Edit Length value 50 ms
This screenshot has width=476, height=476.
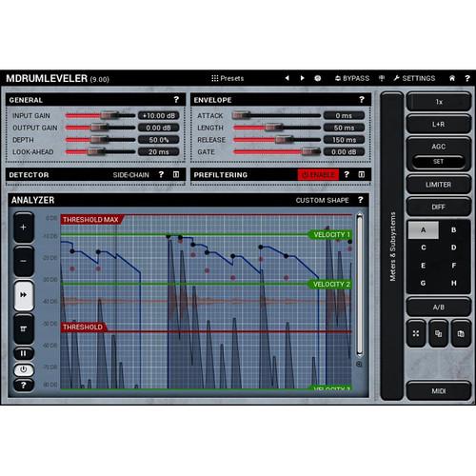[x=344, y=128]
